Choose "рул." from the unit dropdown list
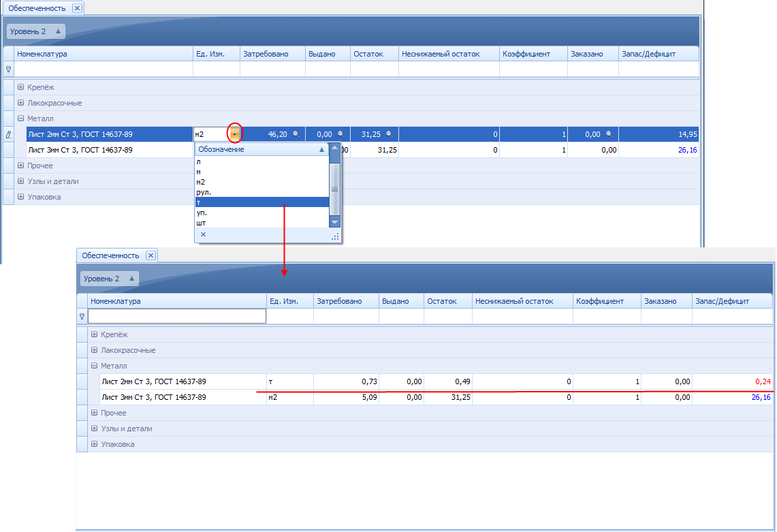This screenshot has width=777, height=532. (x=262, y=192)
